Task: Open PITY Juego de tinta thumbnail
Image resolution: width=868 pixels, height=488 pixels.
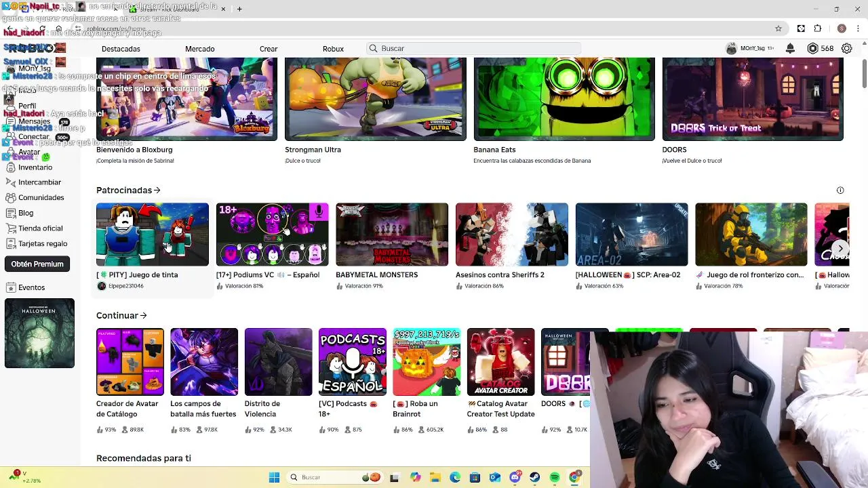Action: 153,235
